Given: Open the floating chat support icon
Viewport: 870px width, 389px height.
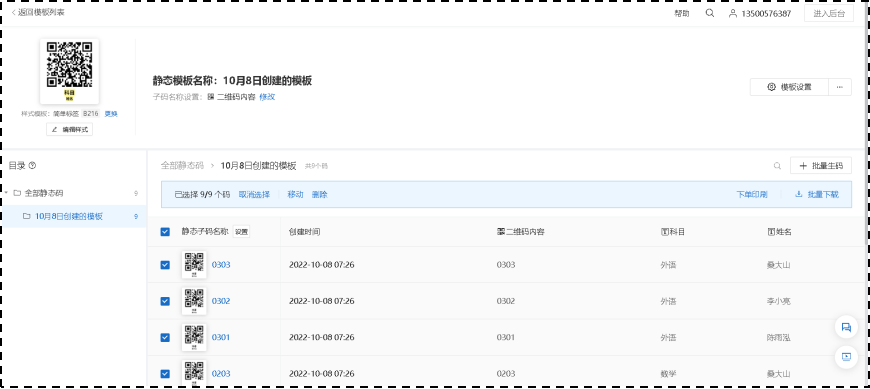Looking at the screenshot, I should point(846,327).
